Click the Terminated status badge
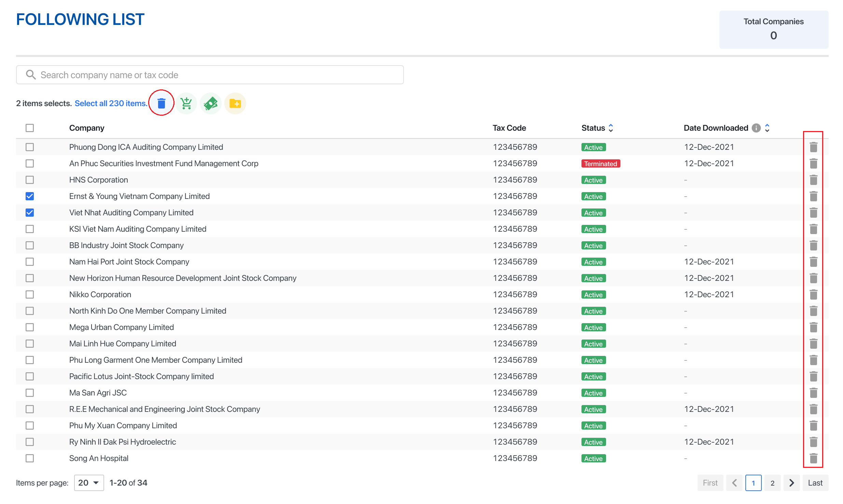The image size is (843, 504). [601, 164]
